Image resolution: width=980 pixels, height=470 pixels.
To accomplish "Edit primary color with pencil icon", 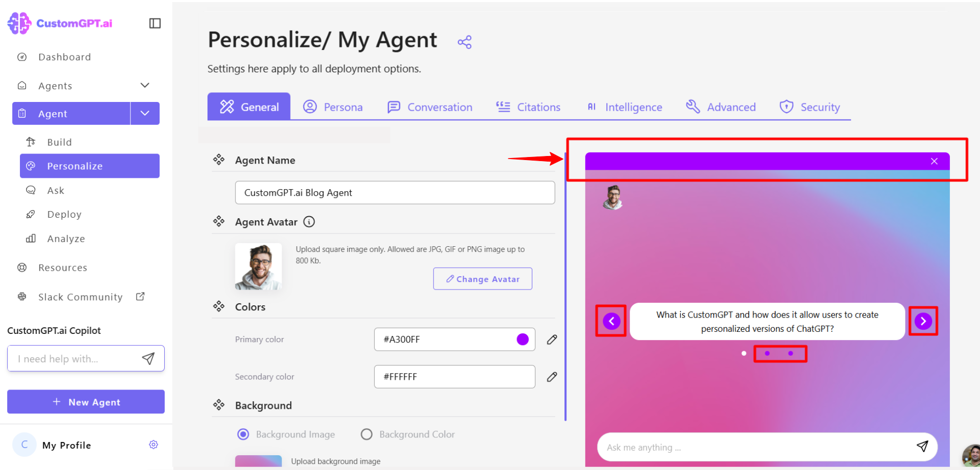I will click(552, 340).
